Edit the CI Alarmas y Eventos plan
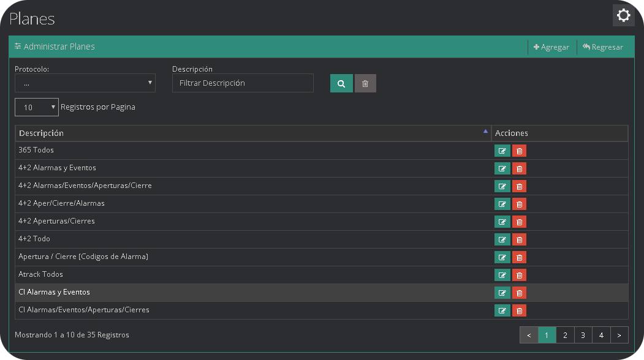The width and height of the screenshot is (644, 360). pyautogui.click(x=502, y=293)
